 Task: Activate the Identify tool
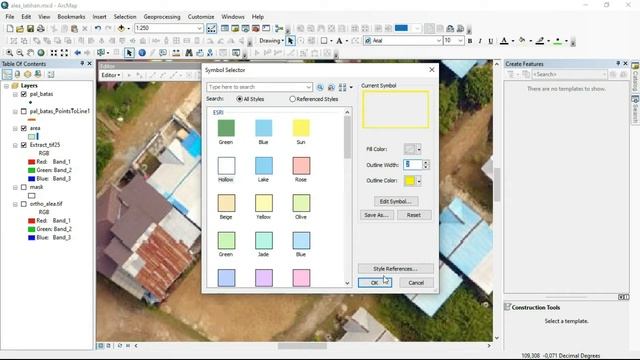[x=142, y=53]
